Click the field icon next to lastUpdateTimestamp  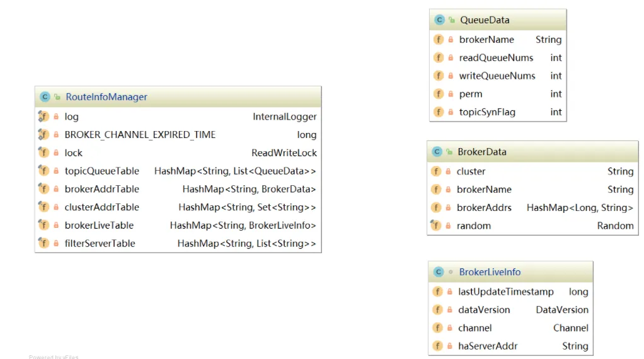click(x=437, y=292)
